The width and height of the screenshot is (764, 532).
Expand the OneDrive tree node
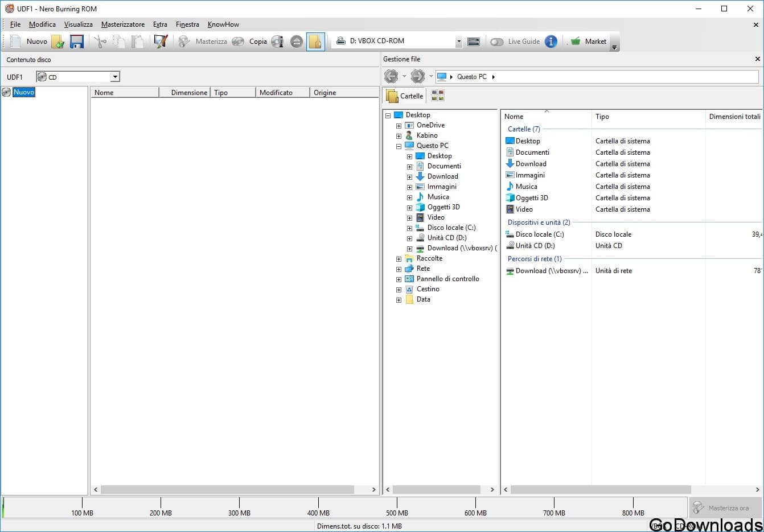click(399, 126)
